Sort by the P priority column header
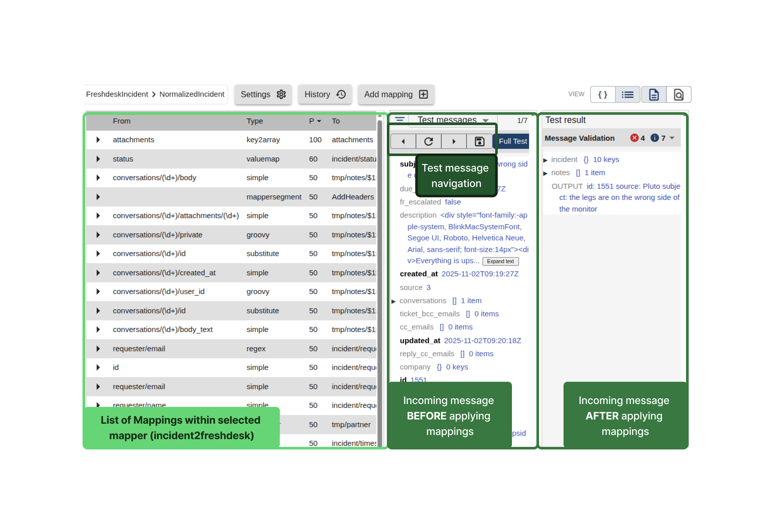Image resolution: width=775 pixels, height=532 pixels. tap(314, 121)
